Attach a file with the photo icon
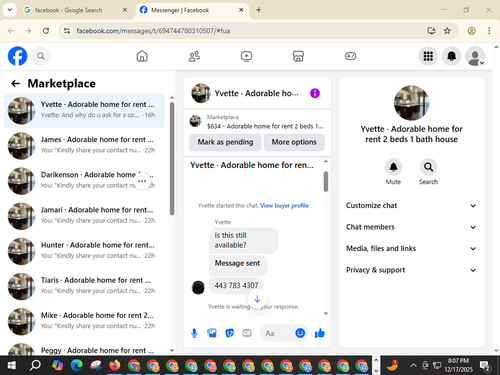500x375 pixels. 212,333
